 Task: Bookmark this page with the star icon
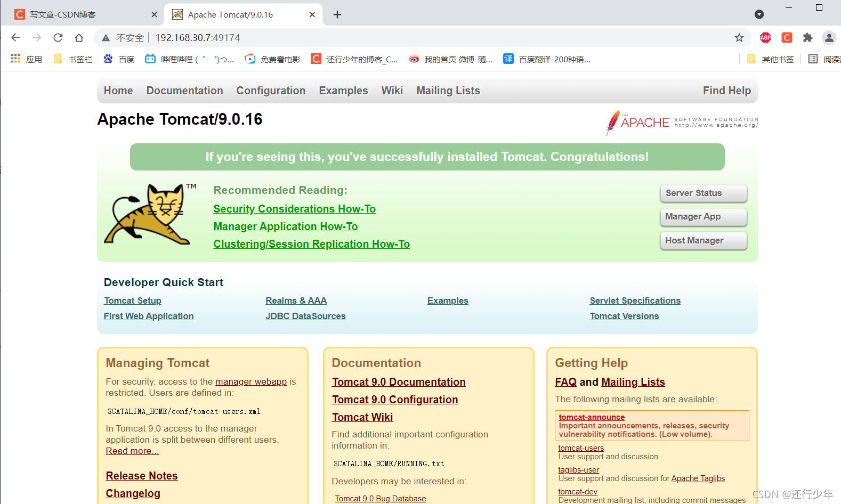[x=739, y=37]
